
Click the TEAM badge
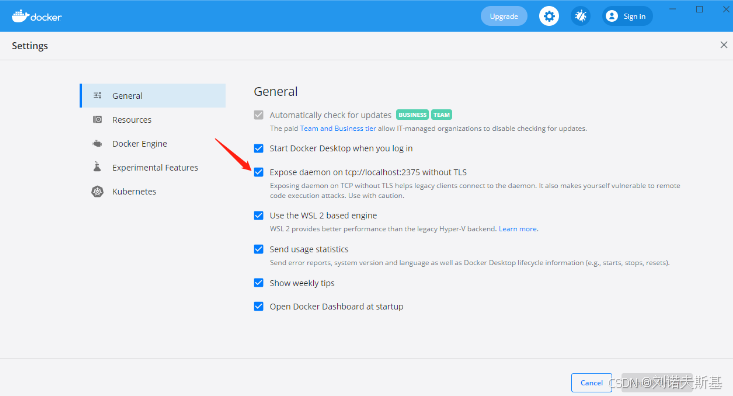point(441,115)
